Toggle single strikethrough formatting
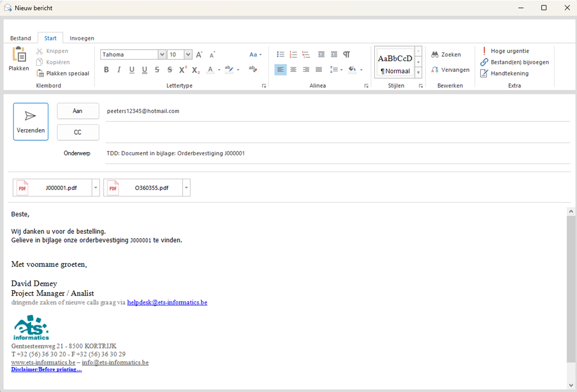The width and height of the screenshot is (577, 392). [157, 70]
